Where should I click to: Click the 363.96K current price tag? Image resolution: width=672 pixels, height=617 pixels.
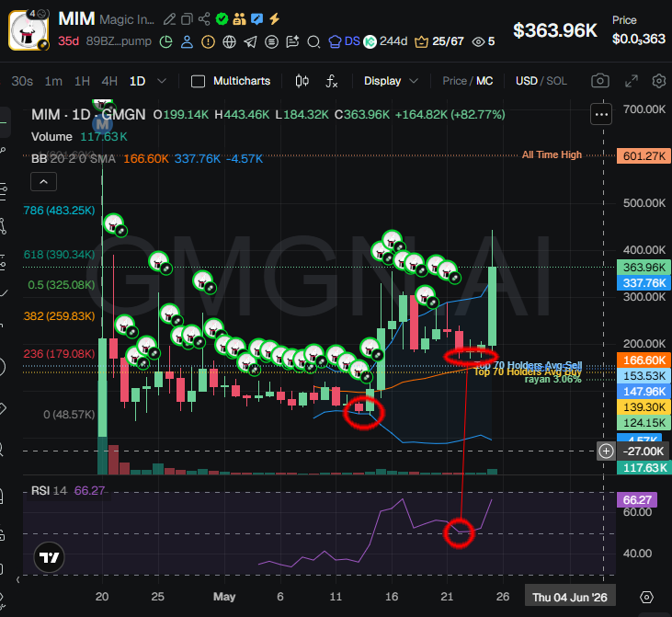[644, 268]
